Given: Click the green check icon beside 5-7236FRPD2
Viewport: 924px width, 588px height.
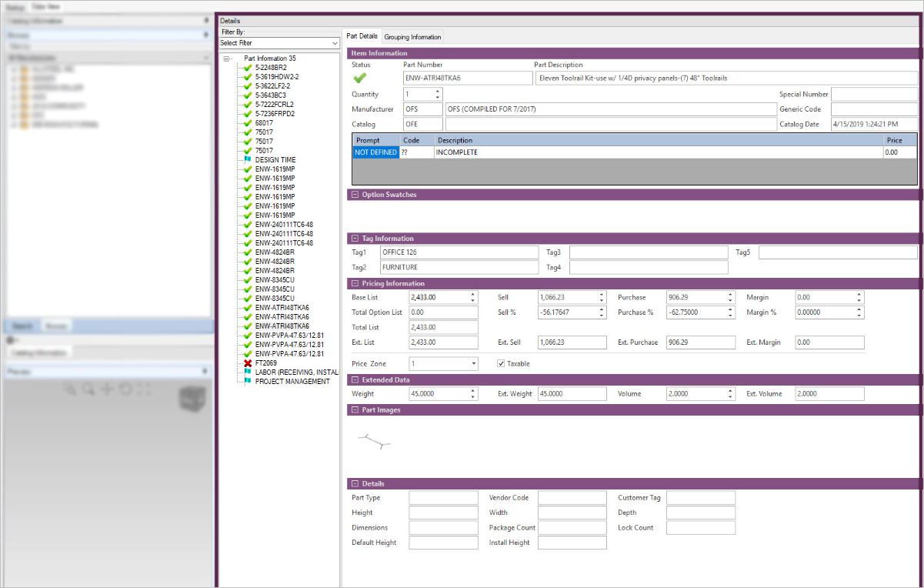Looking at the screenshot, I should coord(248,114).
